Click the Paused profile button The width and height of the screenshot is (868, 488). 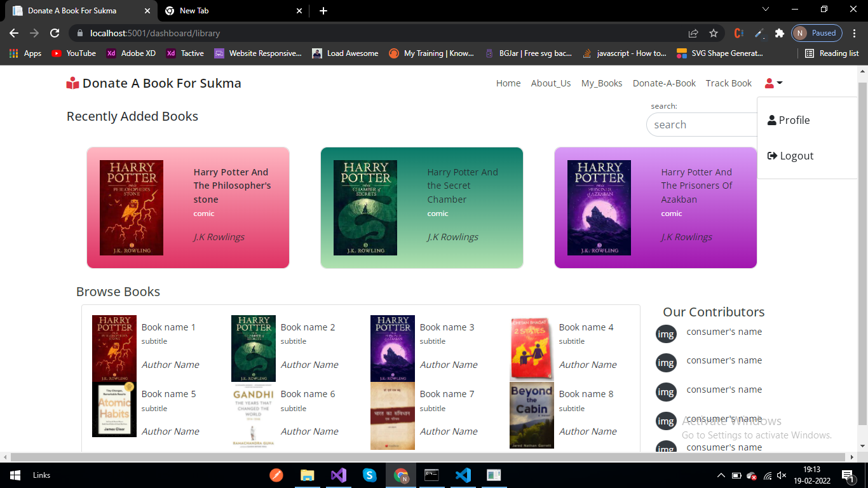(x=817, y=33)
